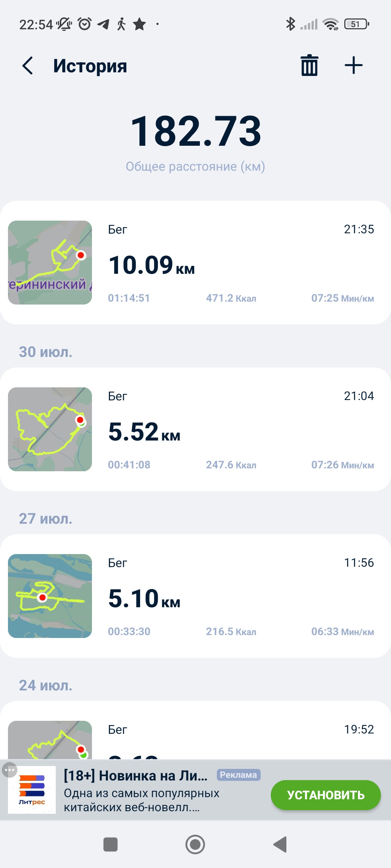391x868 pixels.
Task: Open the Литрес ad icon
Action: [32, 790]
